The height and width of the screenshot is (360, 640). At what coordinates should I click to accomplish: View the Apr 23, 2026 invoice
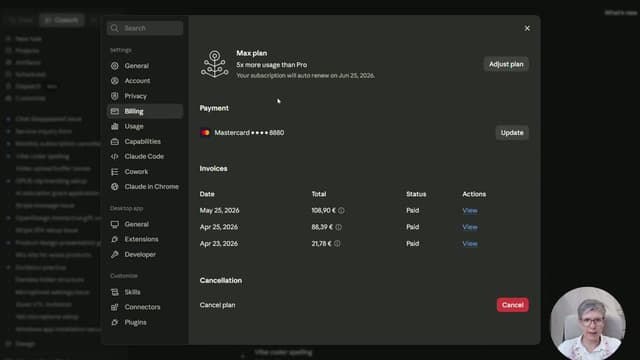click(x=470, y=244)
